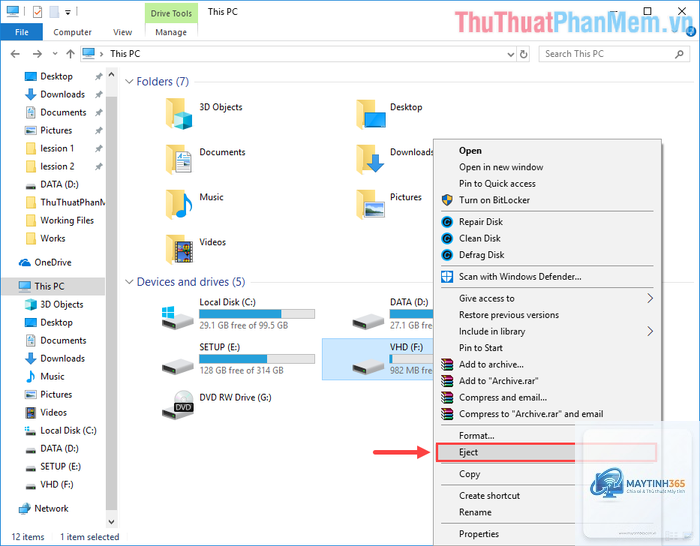This screenshot has width=700, height=546.
Task: Select the DVD RW Drive (G:)
Action: click(x=217, y=404)
